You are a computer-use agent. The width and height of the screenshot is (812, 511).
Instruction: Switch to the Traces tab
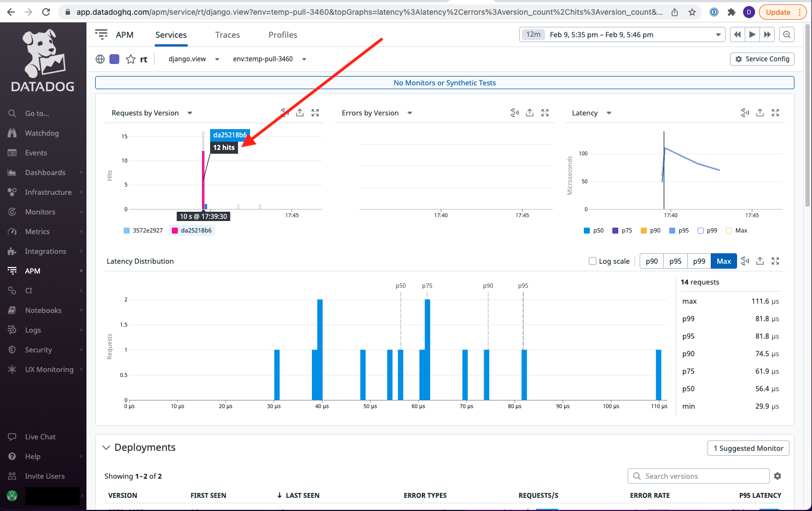(227, 34)
